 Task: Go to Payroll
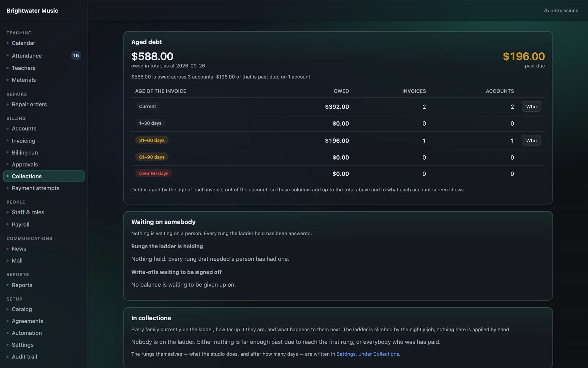[44, 225]
